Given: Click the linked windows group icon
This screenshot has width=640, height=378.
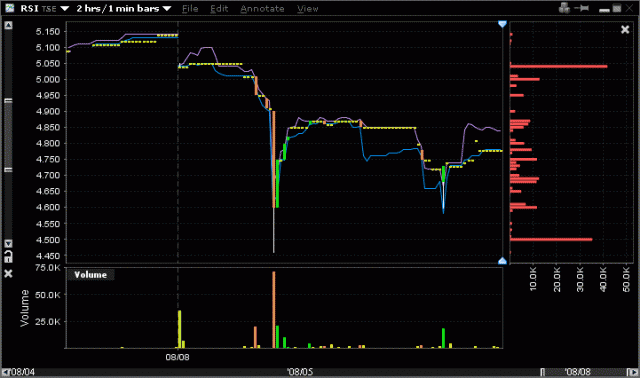Looking at the screenshot, I should (564, 8).
